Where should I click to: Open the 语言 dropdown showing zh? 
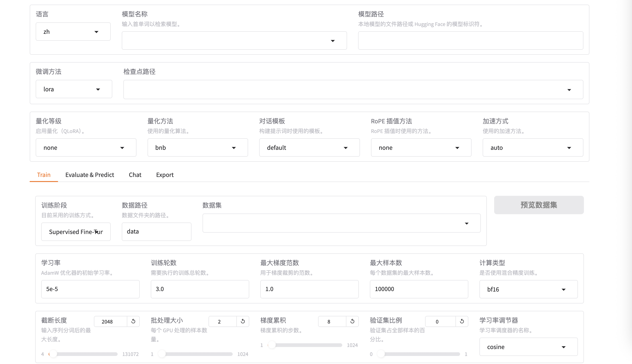coord(73,32)
